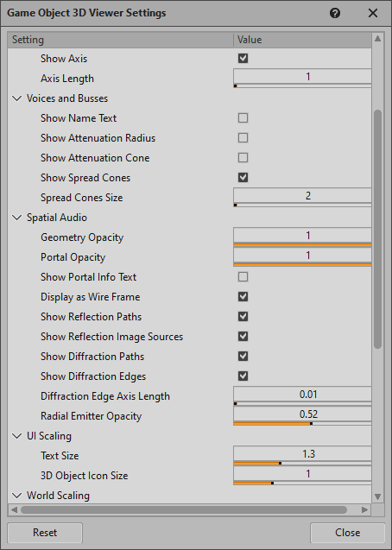Uncheck Display as Wire Frame

243,297
